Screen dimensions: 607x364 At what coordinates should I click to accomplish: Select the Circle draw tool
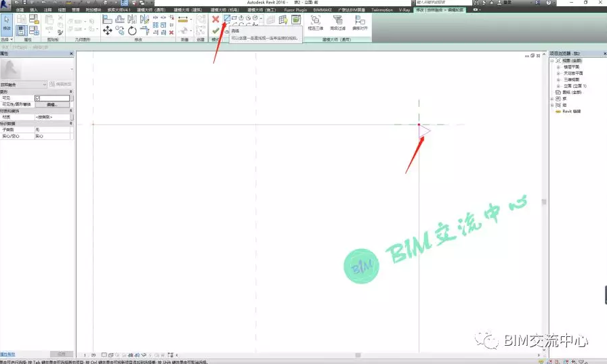pos(255,18)
